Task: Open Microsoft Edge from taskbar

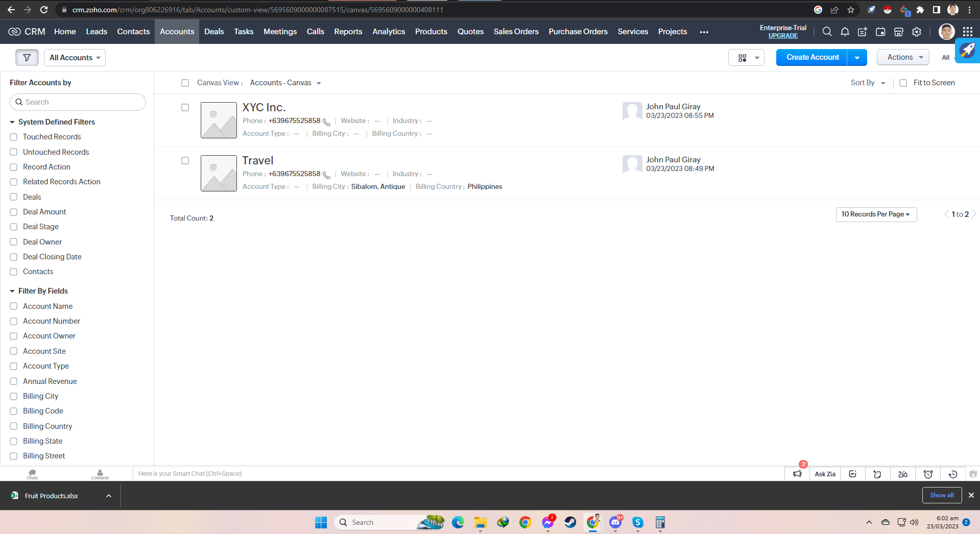Action: pos(458,522)
